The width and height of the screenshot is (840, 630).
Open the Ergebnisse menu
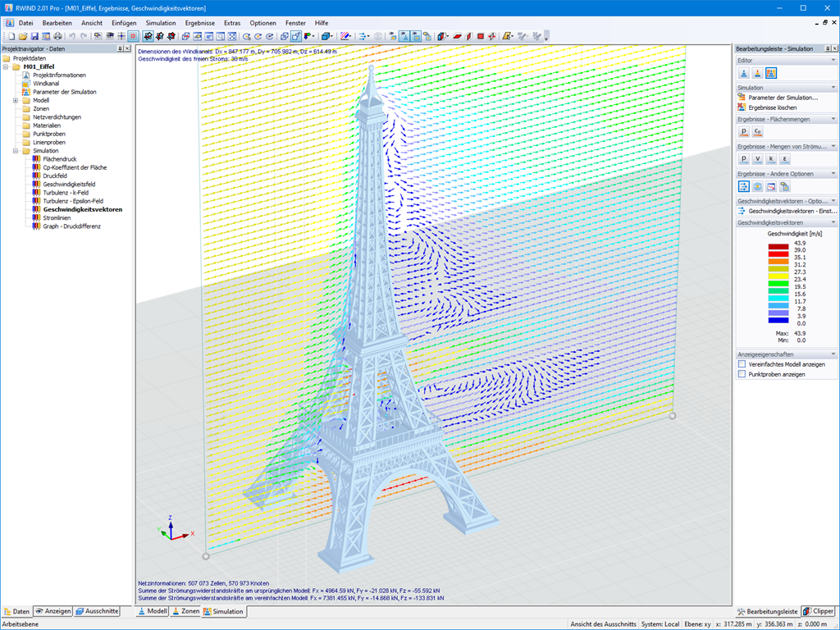(x=200, y=23)
